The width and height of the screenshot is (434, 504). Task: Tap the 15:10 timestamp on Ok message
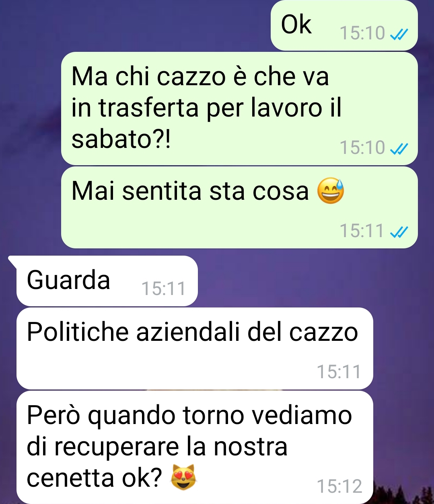coord(362,33)
